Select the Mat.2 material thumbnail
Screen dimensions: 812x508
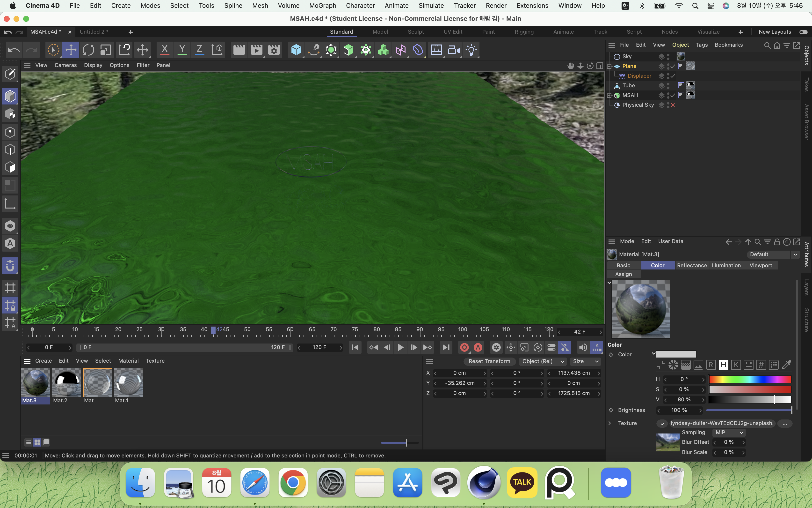[x=66, y=383]
